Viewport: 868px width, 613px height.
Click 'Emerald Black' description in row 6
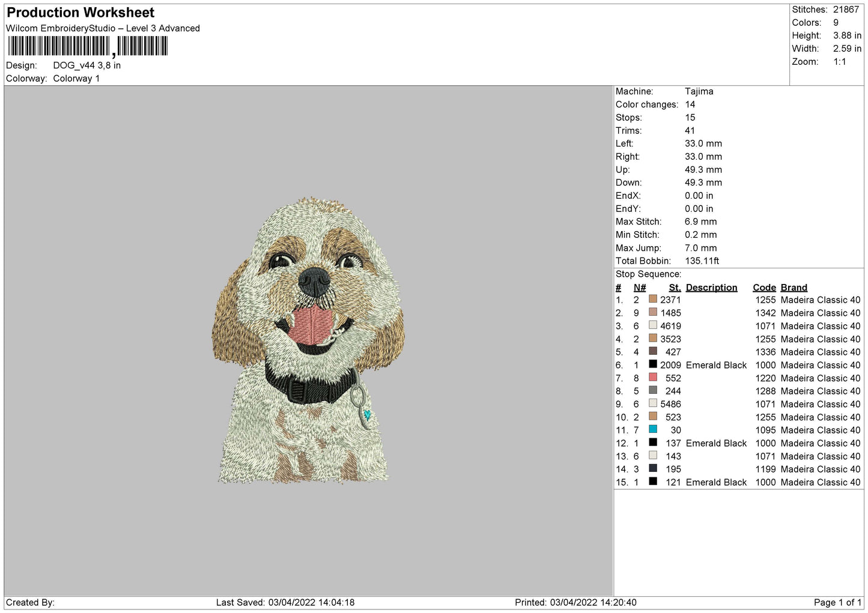pos(716,365)
